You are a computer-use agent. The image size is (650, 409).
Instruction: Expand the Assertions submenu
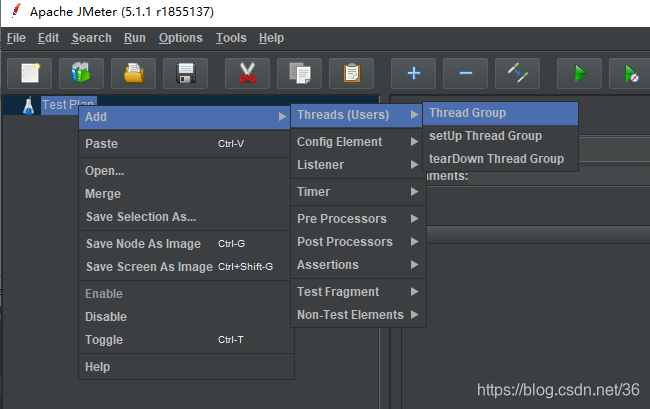(357, 265)
